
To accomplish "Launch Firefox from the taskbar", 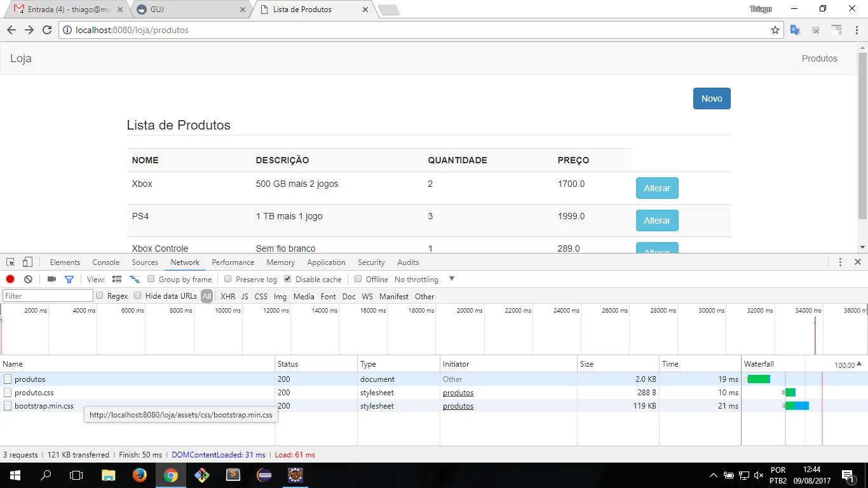I will pyautogui.click(x=140, y=475).
